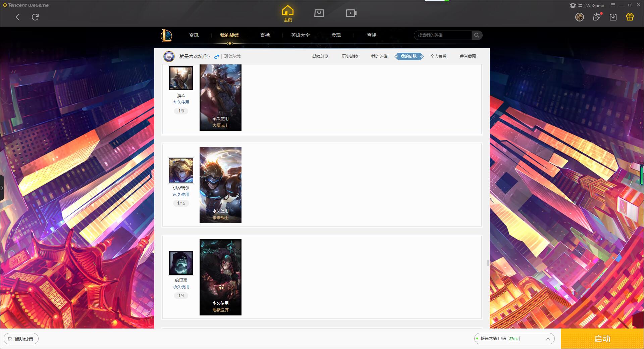Open the hamburger menu icon
The image size is (644, 349).
tap(613, 5)
